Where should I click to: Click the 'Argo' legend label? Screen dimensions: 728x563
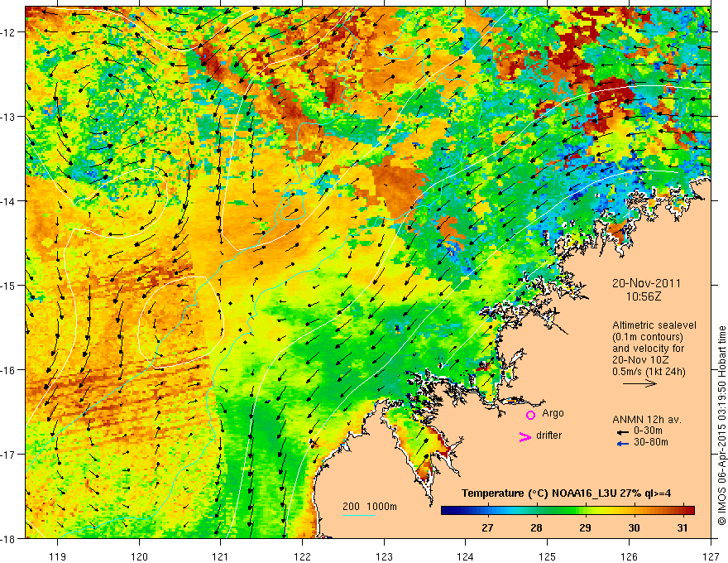[x=553, y=413]
